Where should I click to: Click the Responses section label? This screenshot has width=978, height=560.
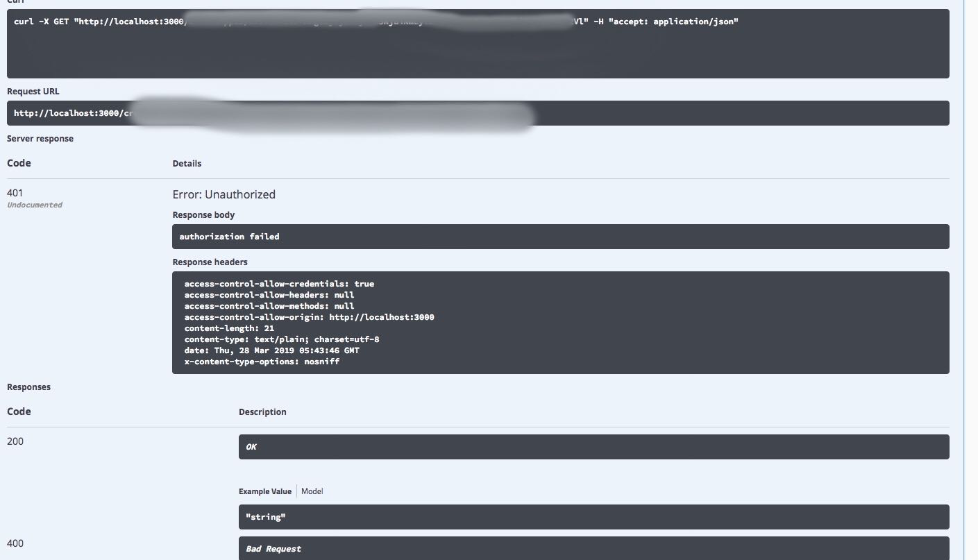[28, 387]
